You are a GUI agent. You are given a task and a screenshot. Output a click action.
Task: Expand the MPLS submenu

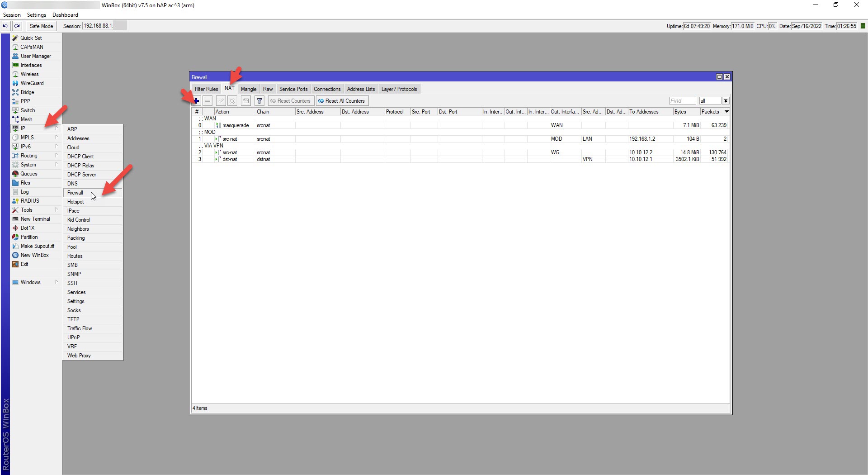36,138
